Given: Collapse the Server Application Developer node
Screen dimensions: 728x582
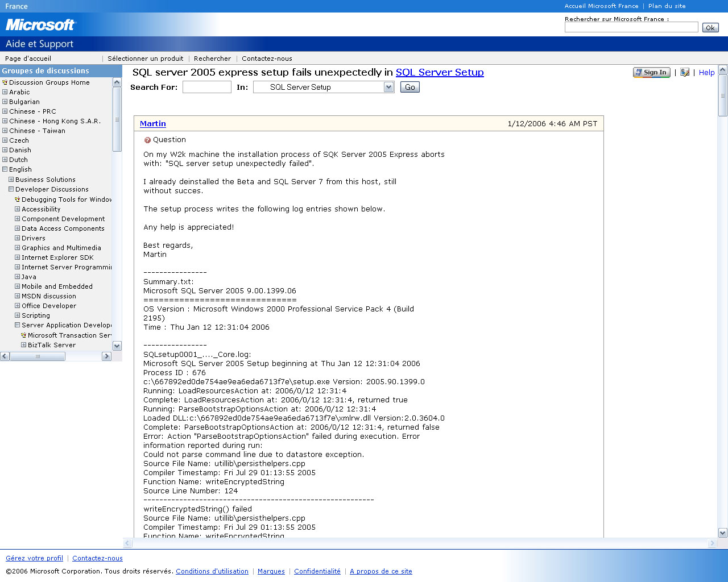Looking at the screenshot, I should (17, 325).
